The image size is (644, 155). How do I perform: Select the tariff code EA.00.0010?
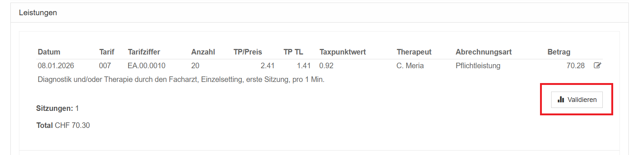point(146,66)
